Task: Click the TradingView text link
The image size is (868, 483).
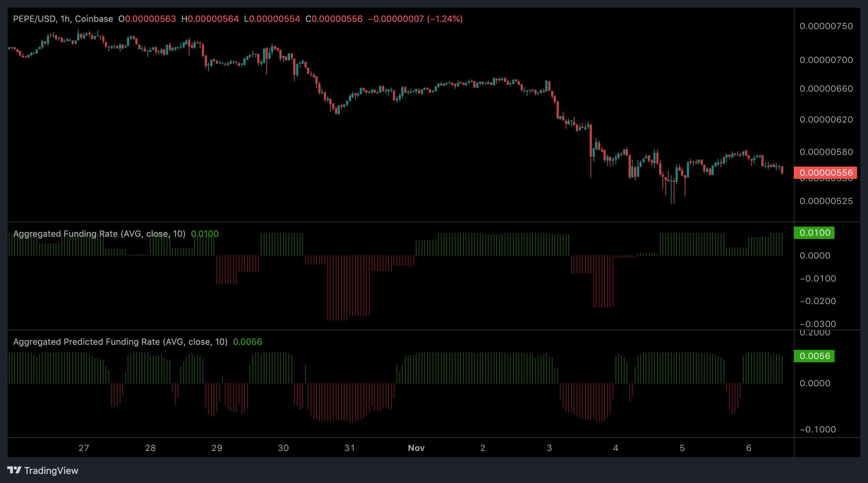Action: [x=52, y=470]
